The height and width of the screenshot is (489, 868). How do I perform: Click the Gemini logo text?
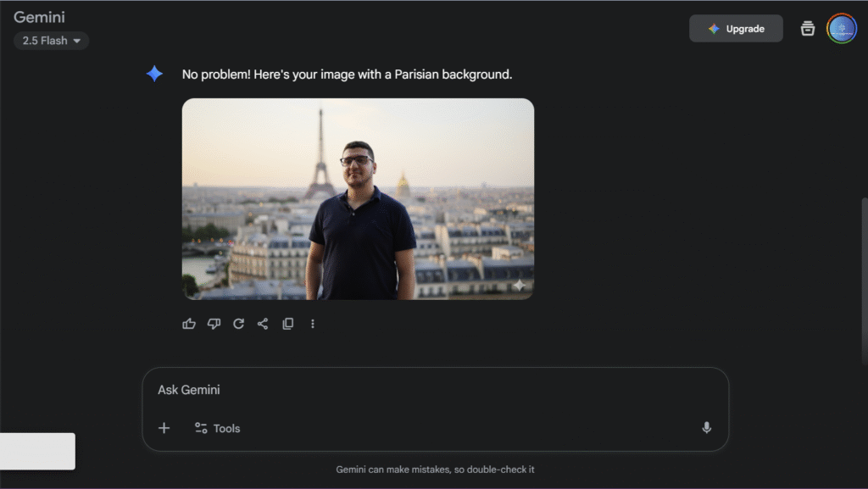pos(39,17)
